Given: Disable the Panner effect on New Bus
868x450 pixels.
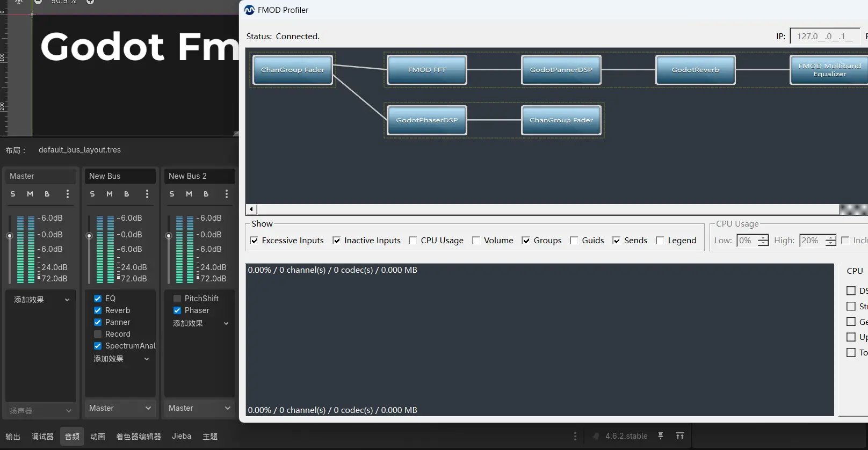Looking at the screenshot, I should 98,322.
